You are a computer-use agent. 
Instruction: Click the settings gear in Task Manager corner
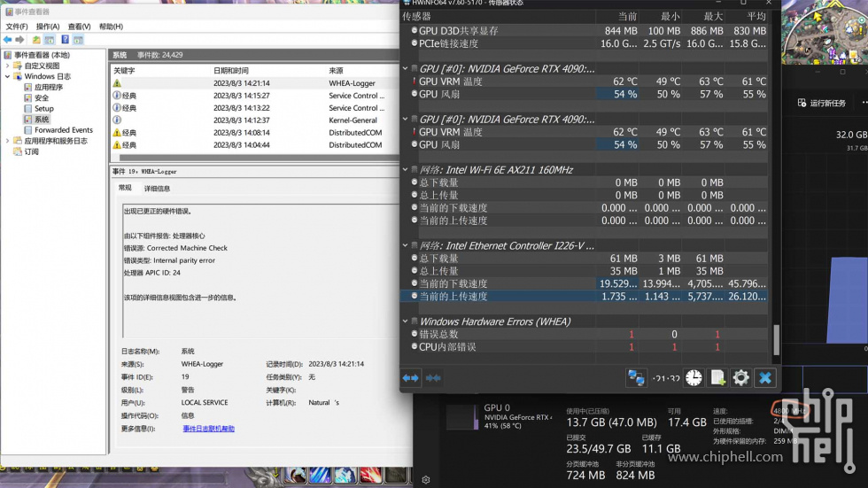click(426, 480)
